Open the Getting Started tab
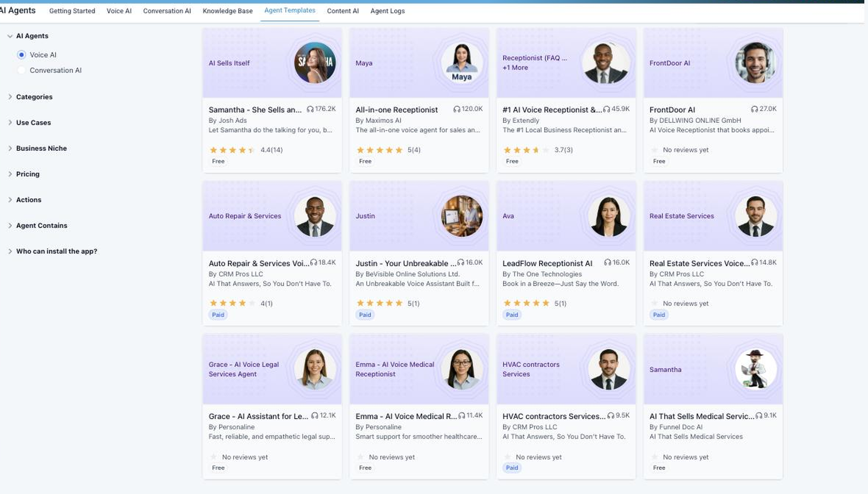This screenshot has width=868, height=494. (72, 11)
